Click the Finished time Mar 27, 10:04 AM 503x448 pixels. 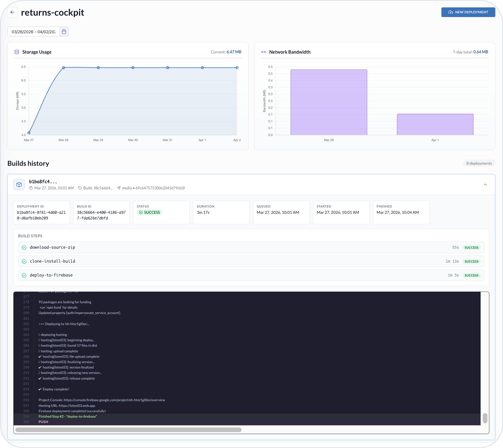point(398,212)
